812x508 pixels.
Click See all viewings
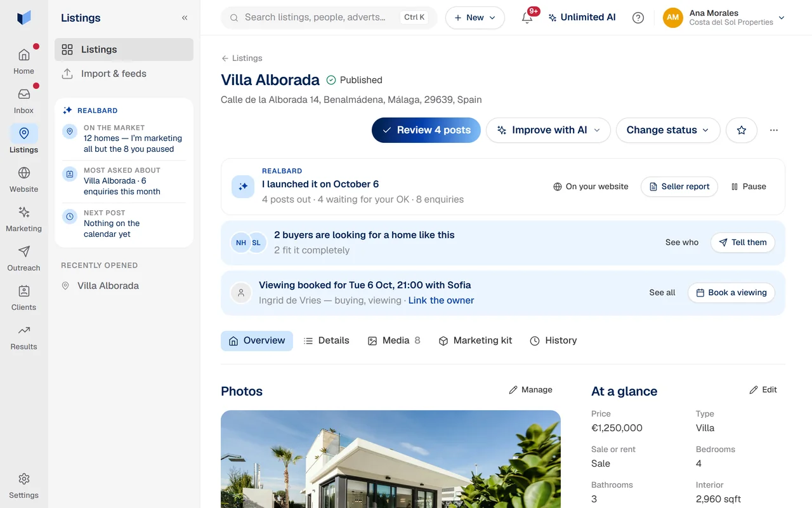tap(662, 293)
